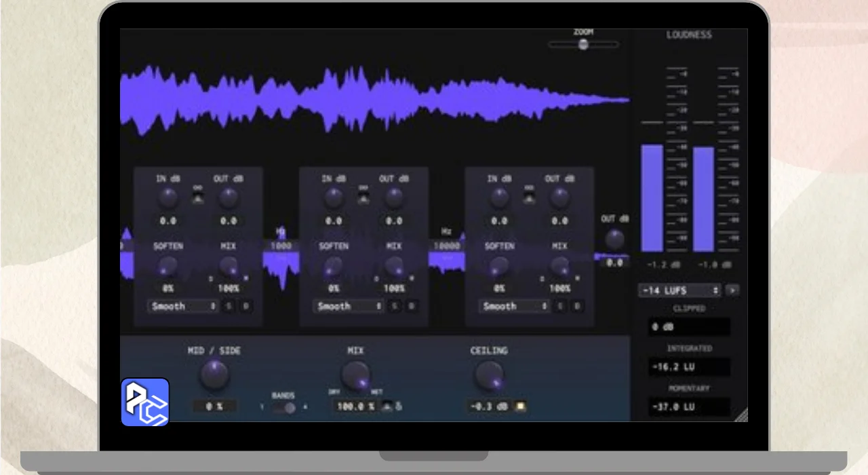Click the PC logo icon at bottom-left

(145, 402)
